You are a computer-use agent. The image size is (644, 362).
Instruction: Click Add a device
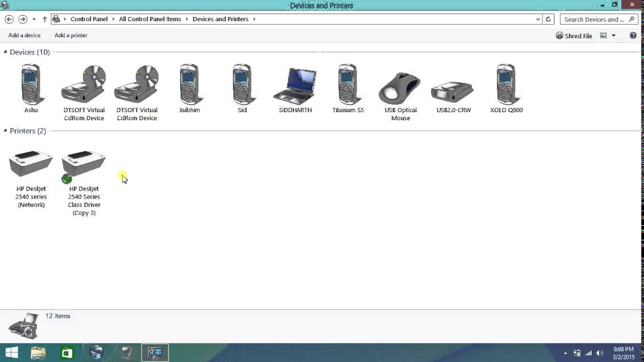(x=25, y=35)
